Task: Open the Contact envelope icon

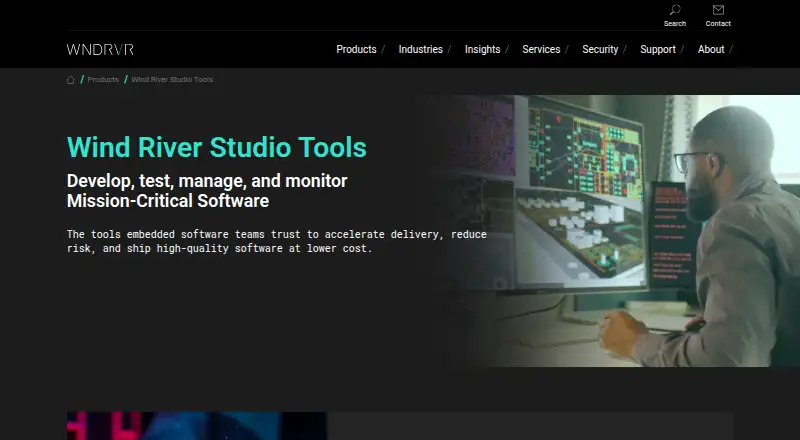Action: [718, 10]
